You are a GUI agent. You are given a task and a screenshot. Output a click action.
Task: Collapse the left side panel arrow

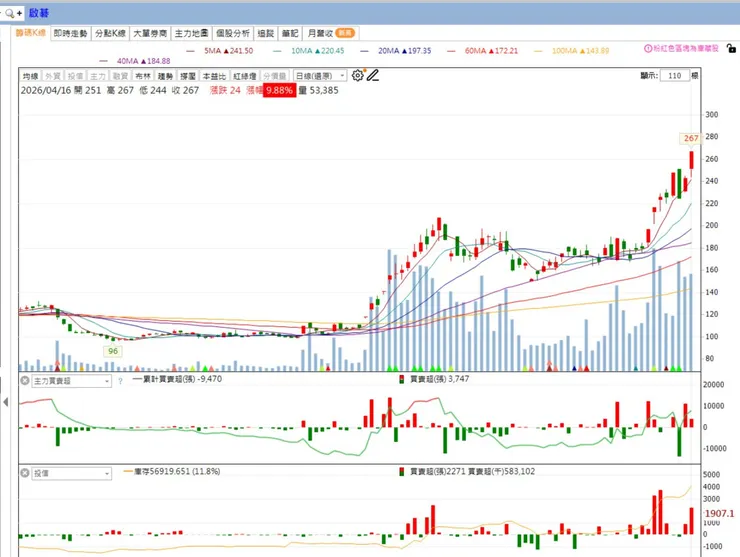click(x=6, y=402)
